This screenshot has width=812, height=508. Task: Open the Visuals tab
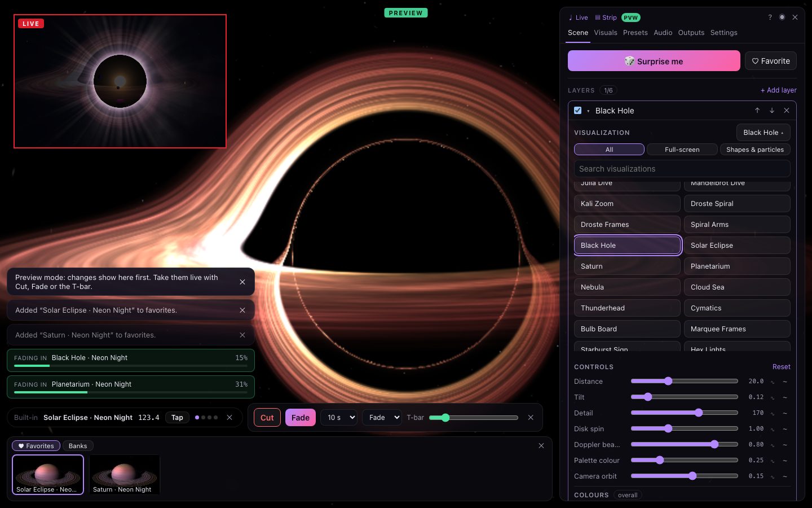(606, 33)
